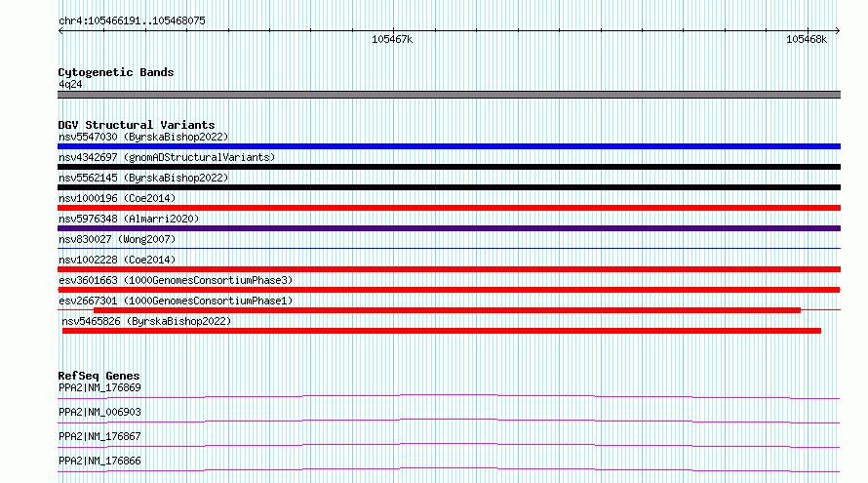Open the PPA2|NM_176869 transcript label
This screenshot has width=868, height=483.
tap(99, 387)
